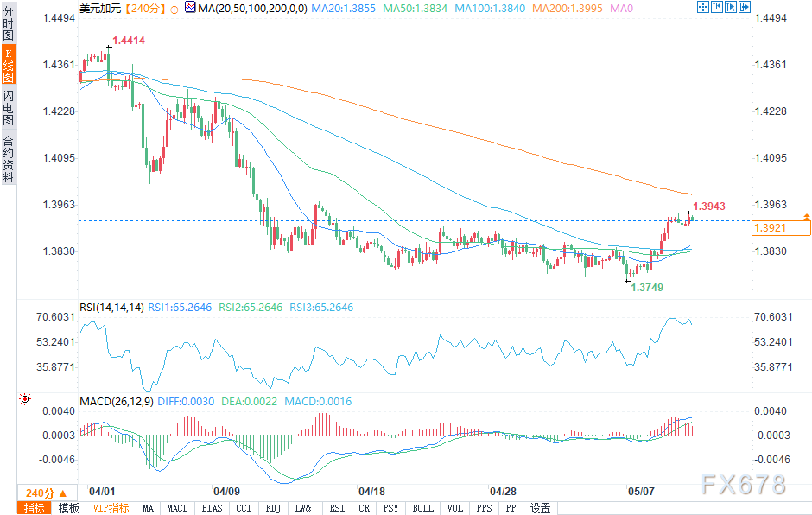Switch to 分时图 side tab
Image resolution: width=812 pixels, height=515 pixels.
click(8, 25)
